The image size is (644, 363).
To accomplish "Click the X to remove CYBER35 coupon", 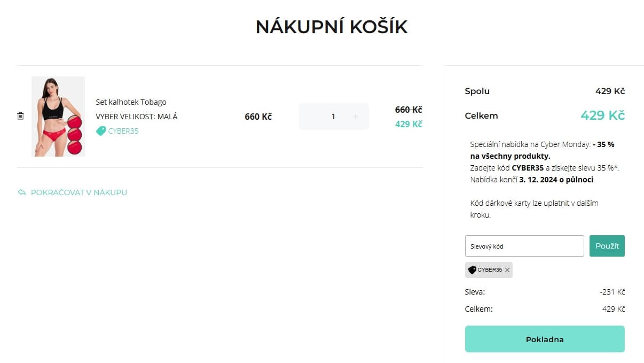I will click(x=507, y=270).
